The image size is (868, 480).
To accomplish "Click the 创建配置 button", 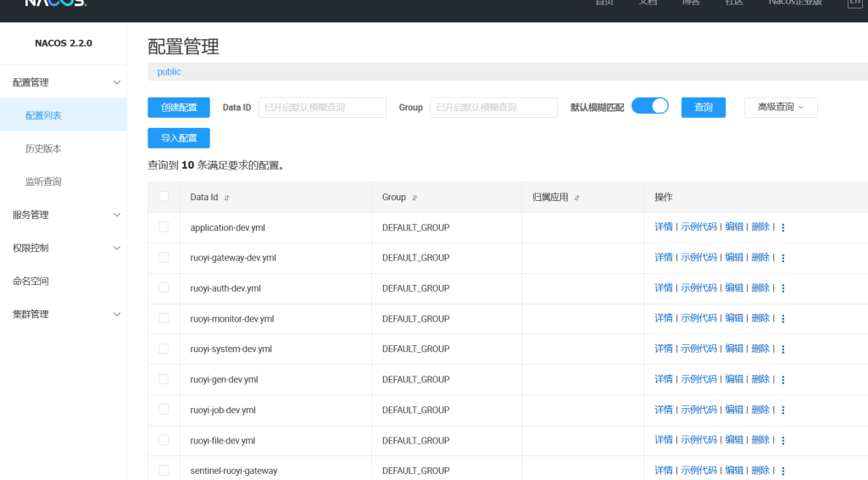I will [x=178, y=108].
